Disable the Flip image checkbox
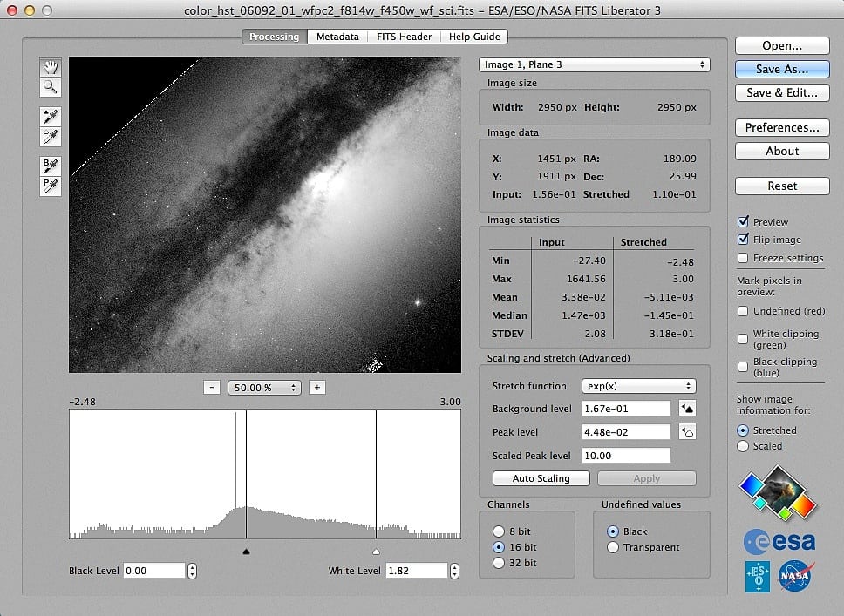The width and height of the screenshot is (844, 616). tap(743, 240)
